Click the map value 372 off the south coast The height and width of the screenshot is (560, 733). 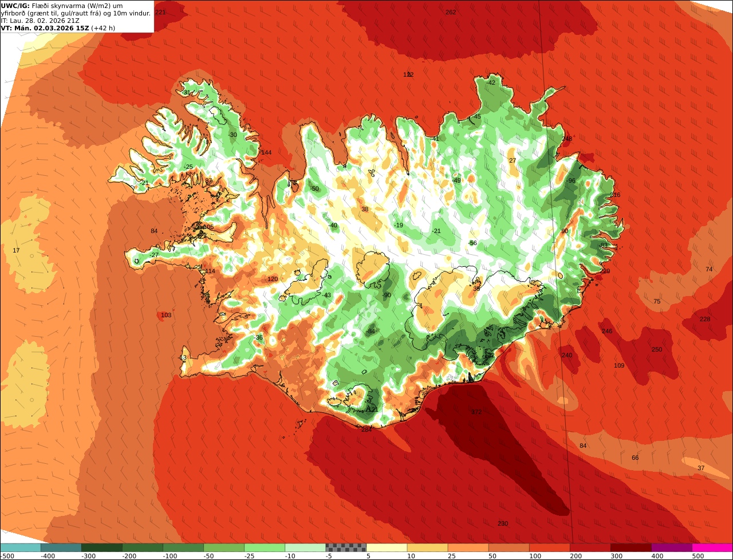pos(476,412)
